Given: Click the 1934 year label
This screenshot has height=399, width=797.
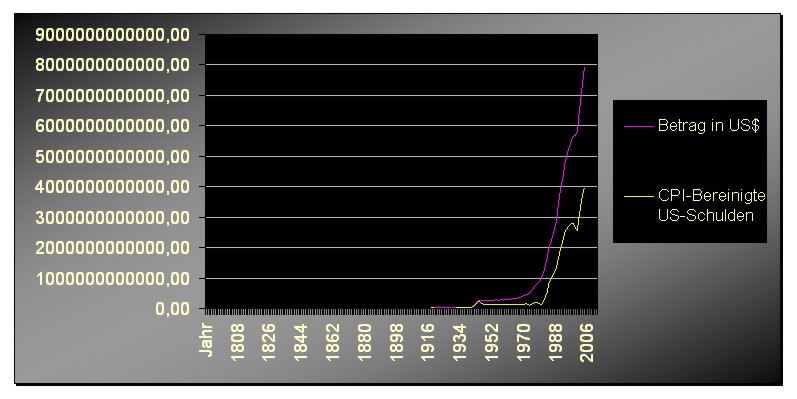Looking at the screenshot, I should (x=459, y=342).
